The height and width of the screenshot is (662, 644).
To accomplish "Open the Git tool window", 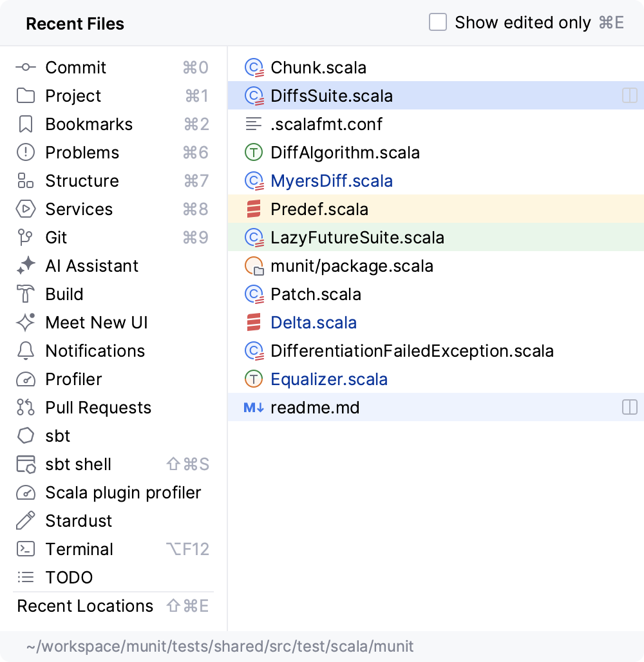I will (x=57, y=238).
